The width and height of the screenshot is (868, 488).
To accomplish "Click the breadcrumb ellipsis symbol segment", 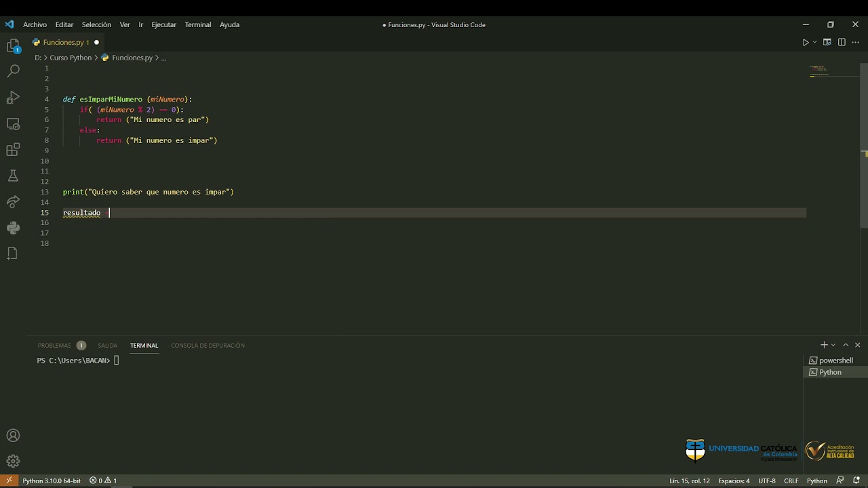I will pos(163,58).
